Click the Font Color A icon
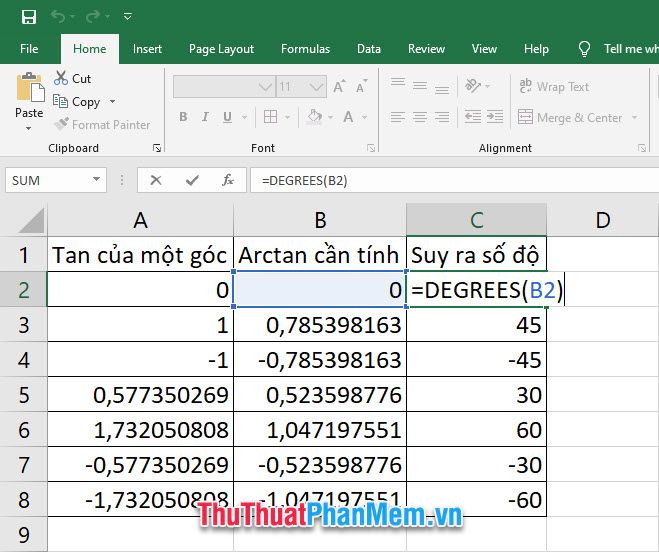The height and width of the screenshot is (552, 659). 348,117
